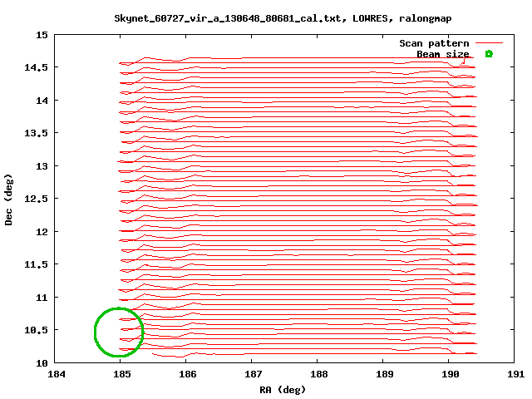
Task: Click the y-axis tick label 14
Action: 42,101
